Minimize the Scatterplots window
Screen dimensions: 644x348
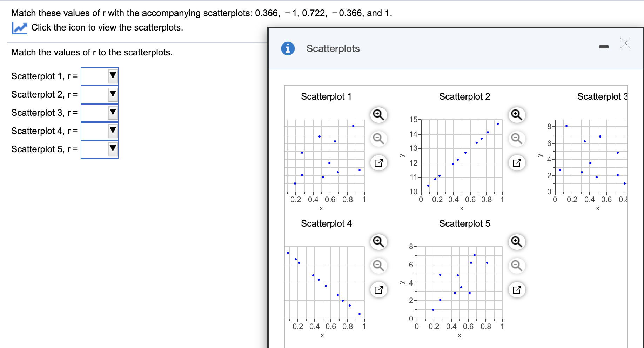coord(604,46)
